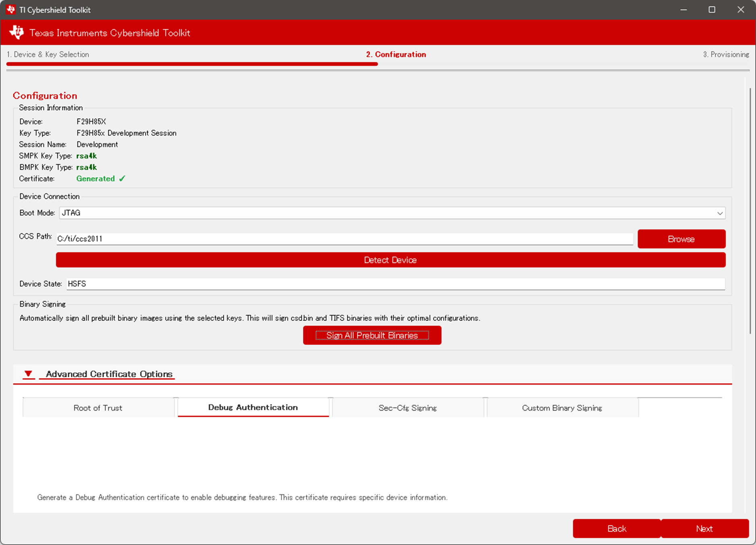This screenshot has height=545, width=756.
Task: Proceed with the Next button
Action: click(x=705, y=529)
